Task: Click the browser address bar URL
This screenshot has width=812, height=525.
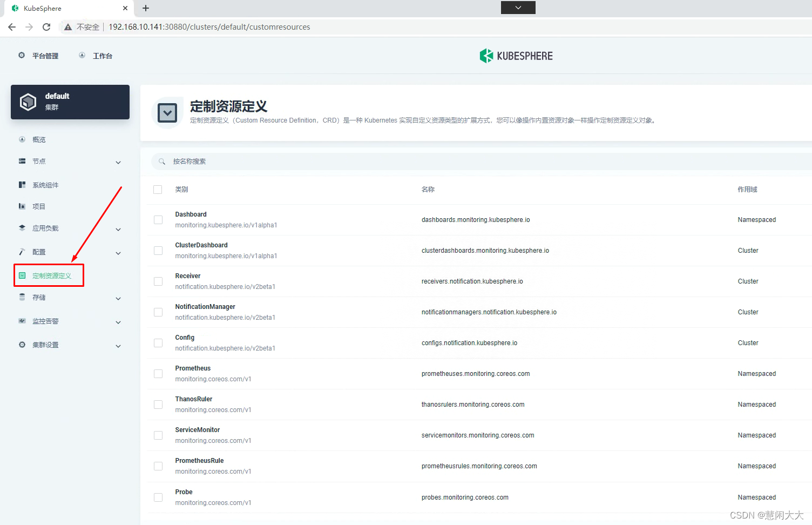Action: coord(209,27)
